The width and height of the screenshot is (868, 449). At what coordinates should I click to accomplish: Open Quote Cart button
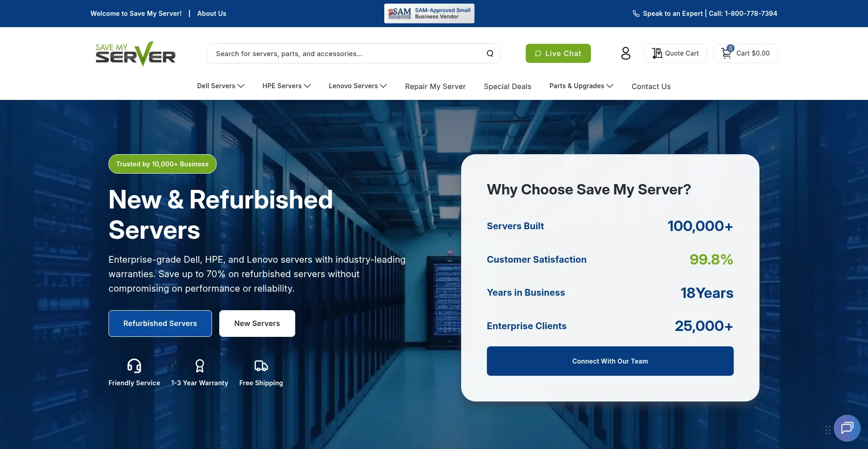(x=675, y=53)
